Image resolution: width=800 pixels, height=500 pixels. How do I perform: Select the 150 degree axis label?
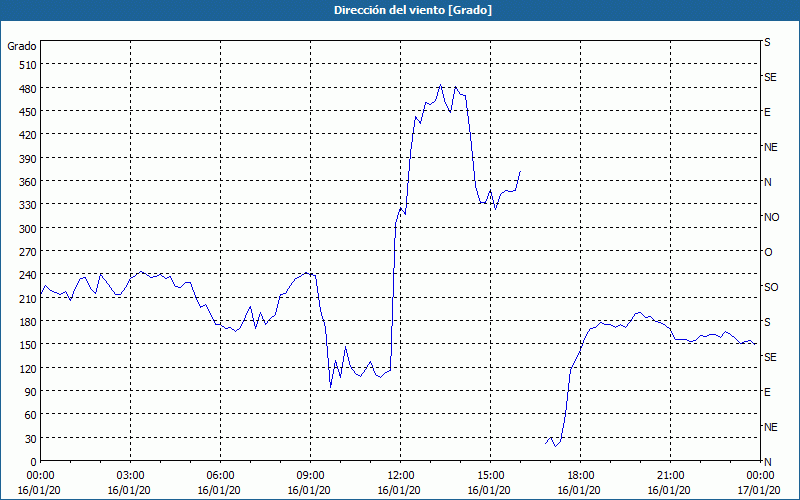28,345
